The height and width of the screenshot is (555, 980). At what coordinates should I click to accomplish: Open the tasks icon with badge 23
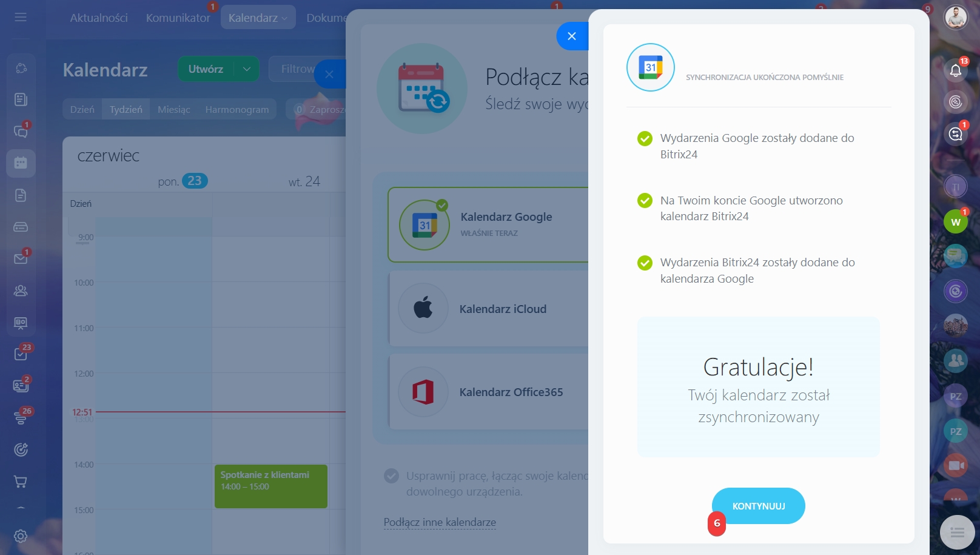coord(21,354)
